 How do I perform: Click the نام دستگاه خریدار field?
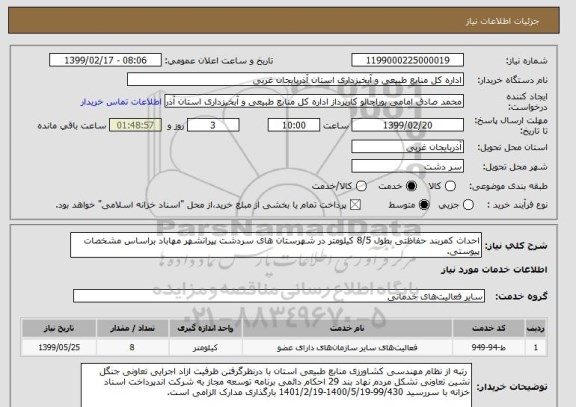click(295, 79)
